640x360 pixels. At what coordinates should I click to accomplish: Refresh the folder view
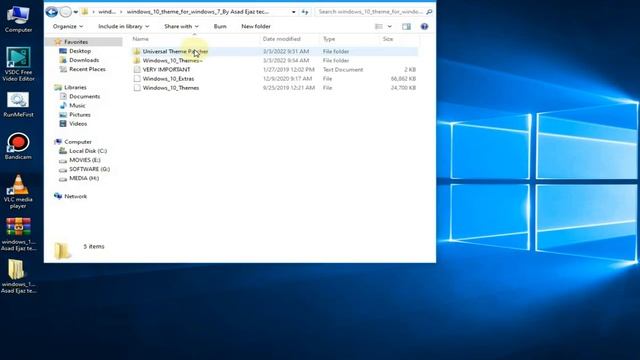pos(305,12)
